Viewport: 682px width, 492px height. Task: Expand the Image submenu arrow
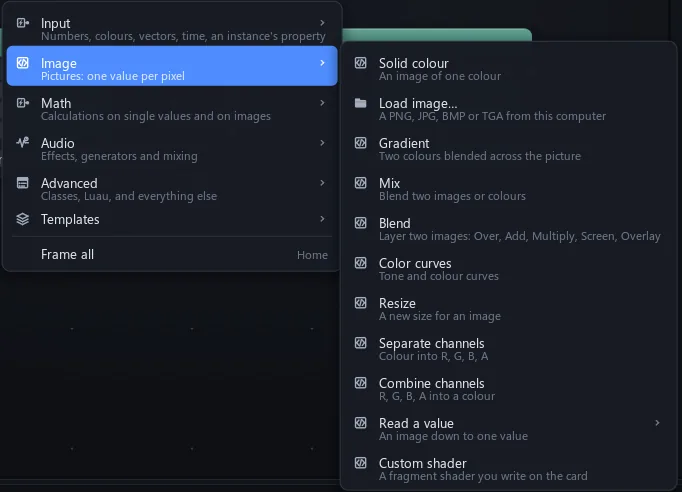click(322, 63)
